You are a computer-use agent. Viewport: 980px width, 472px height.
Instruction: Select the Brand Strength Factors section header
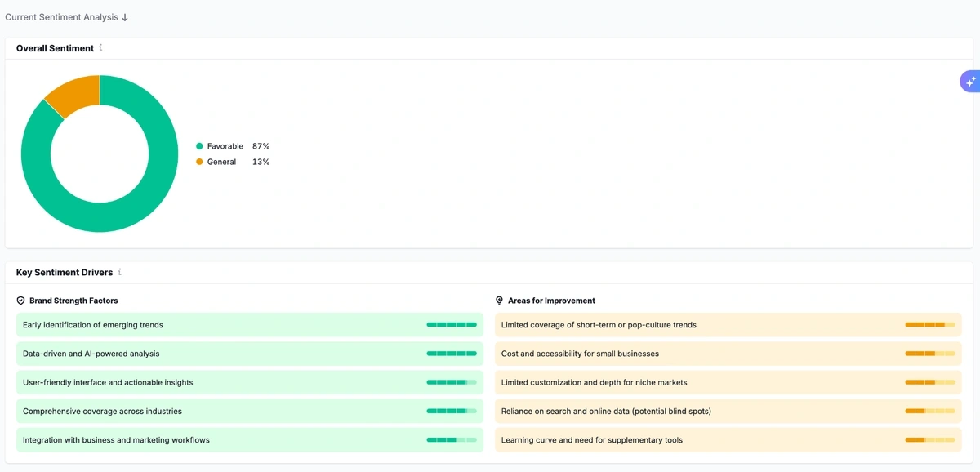(73, 300)
